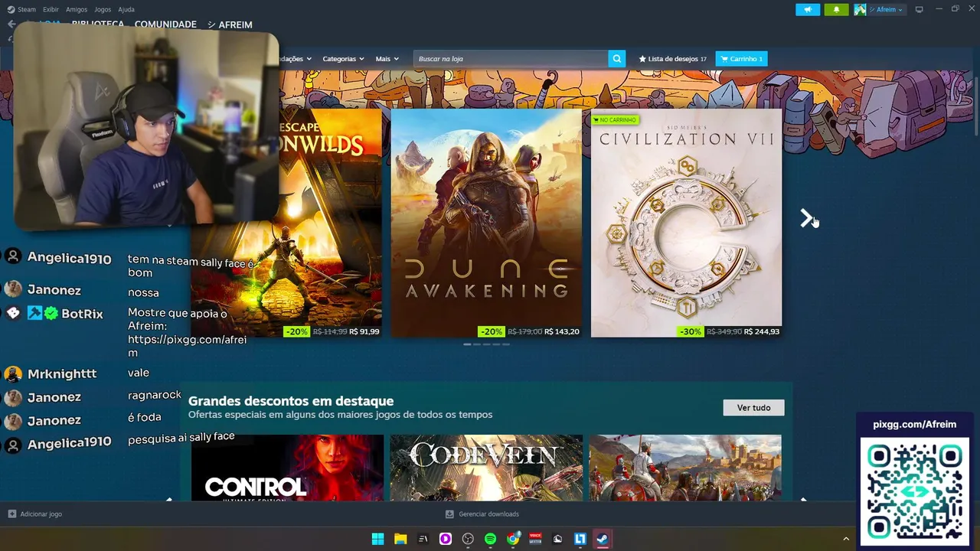Click the Ver tudo button
The image size is (980, 551).
[x=753, y=408]
